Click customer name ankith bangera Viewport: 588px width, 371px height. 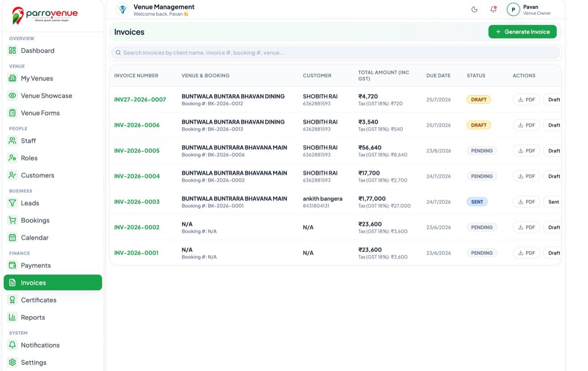(x=322, y=198)
